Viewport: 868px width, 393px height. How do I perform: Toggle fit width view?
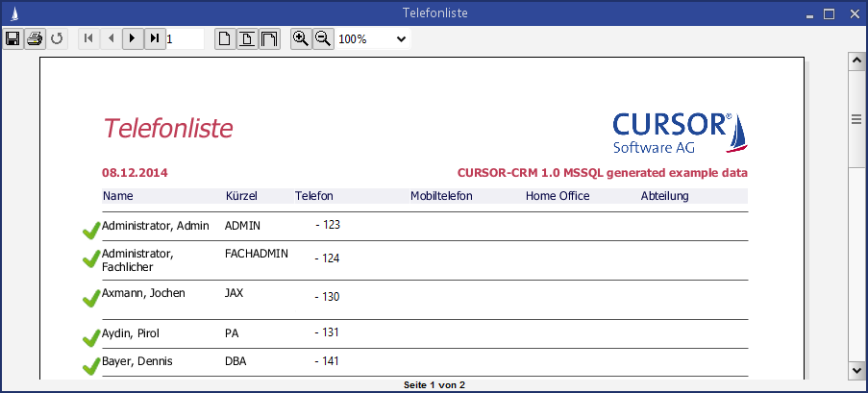pos(269,38)
